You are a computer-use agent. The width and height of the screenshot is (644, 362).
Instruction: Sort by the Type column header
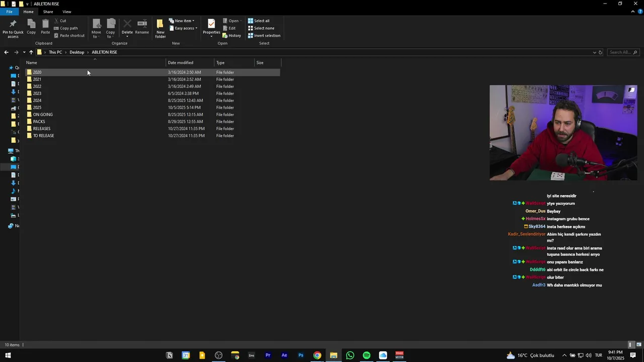pos(234,63)
